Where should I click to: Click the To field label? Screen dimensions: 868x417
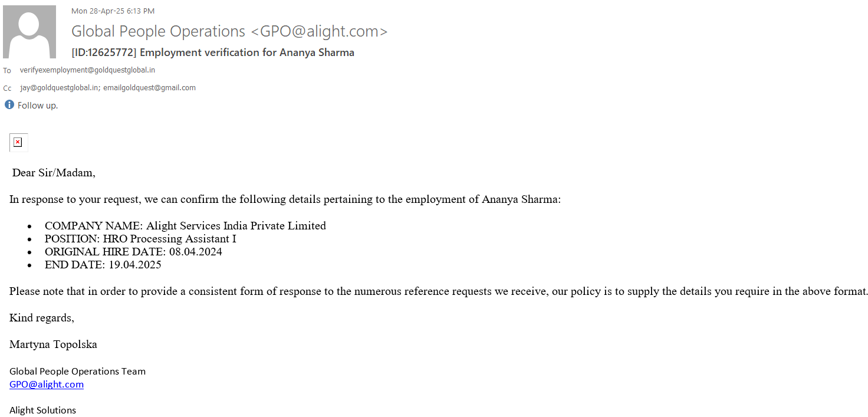point(7,71)
